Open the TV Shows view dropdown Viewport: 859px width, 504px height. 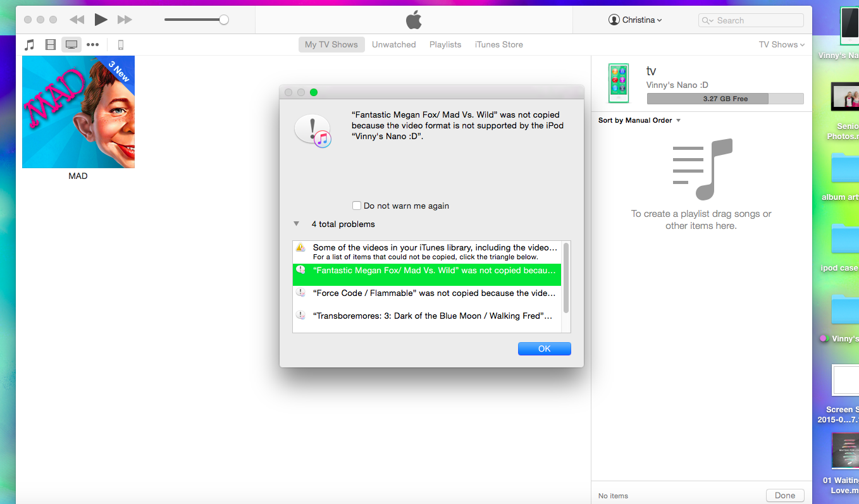(x=782, y=44)
